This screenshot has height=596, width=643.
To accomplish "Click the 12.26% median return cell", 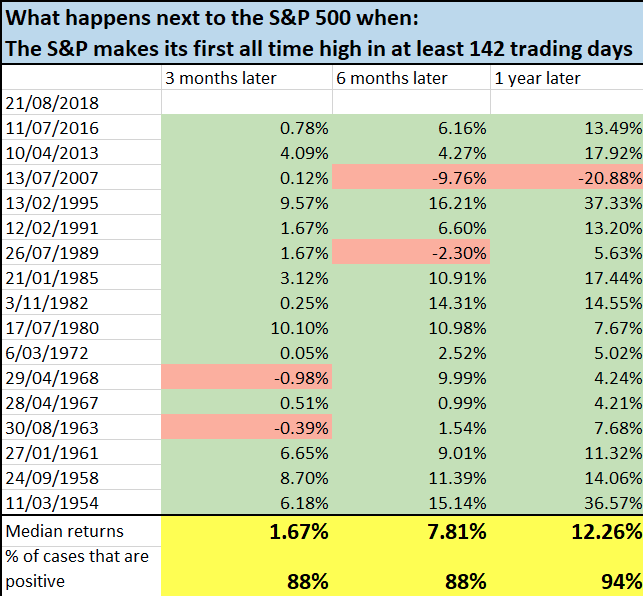I will 566,531.
